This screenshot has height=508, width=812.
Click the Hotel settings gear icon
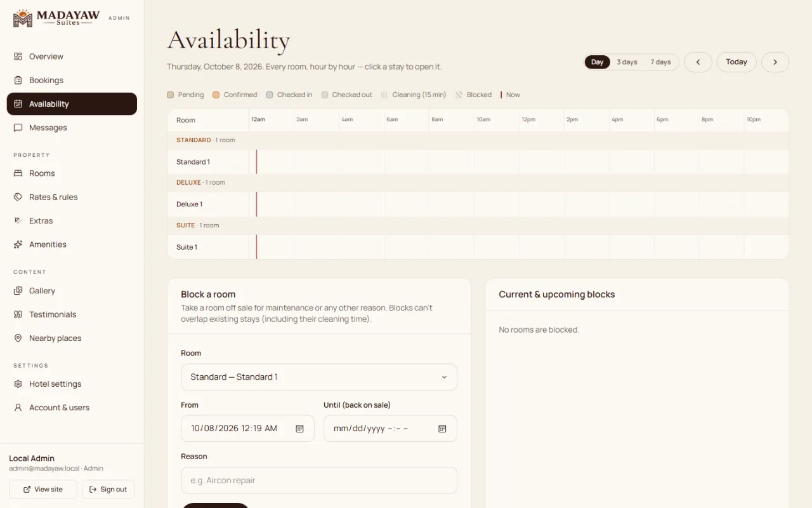18,384
